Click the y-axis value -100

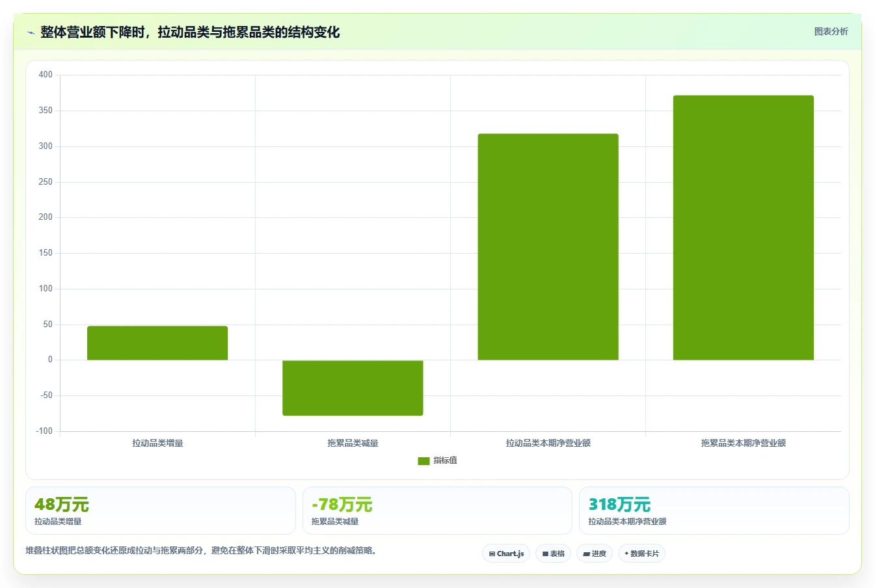click(44, 431)
